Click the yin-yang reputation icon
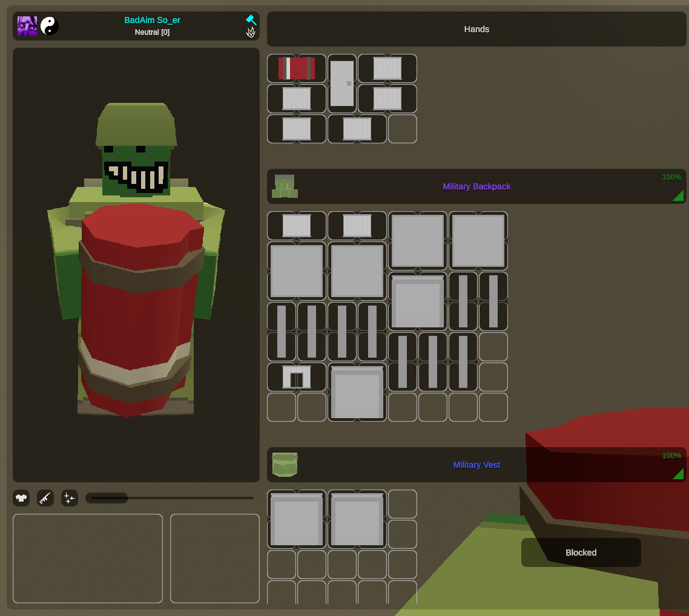The height and width of the screenshot is (616, 689). [x=50, y=26]
